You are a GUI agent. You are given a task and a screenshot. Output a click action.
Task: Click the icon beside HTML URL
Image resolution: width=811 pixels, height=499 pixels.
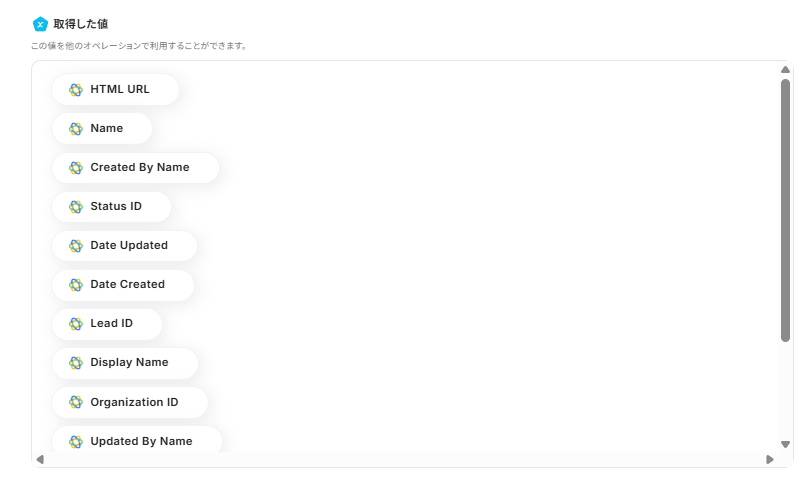coord(75,89)
